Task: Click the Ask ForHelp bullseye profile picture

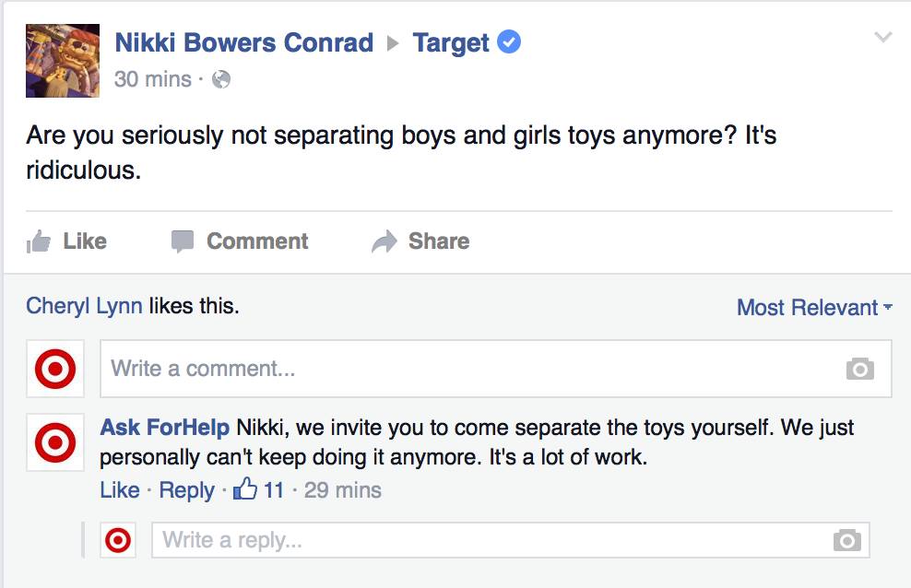Action: pyautogui.click(x=55, y=443)
